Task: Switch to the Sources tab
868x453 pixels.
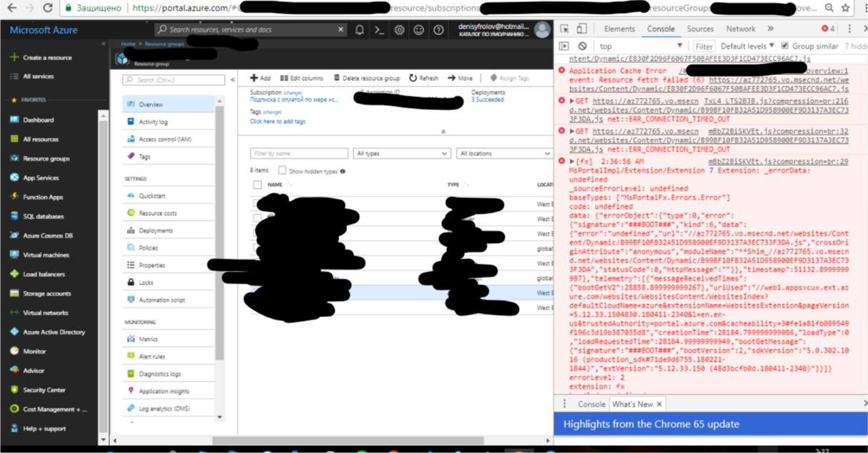Action: coord(700,29)
